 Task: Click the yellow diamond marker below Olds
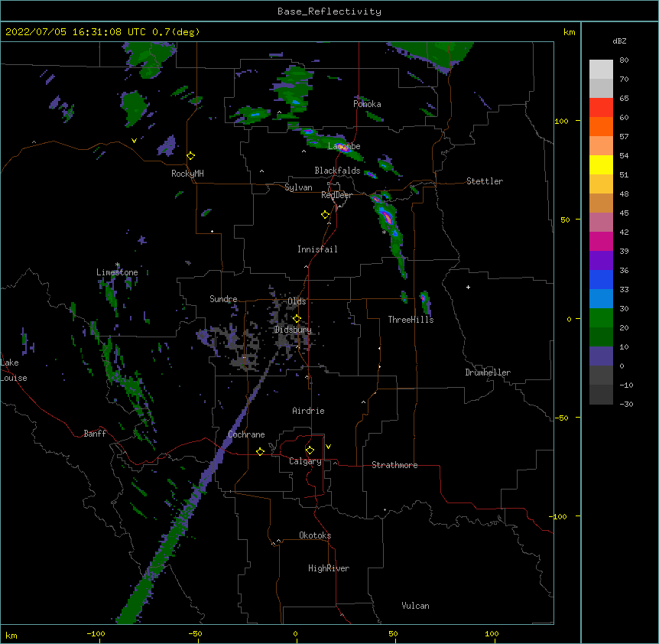click(x=297, y=319)
